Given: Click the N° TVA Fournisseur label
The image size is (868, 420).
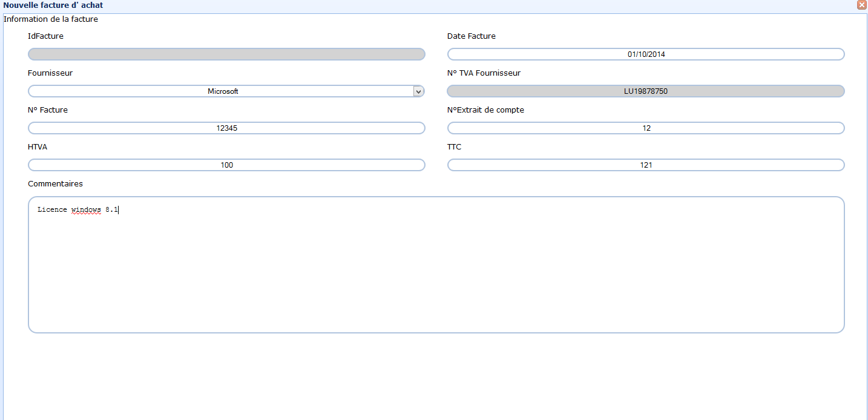Looking at the screenshot, I should 484,73.
